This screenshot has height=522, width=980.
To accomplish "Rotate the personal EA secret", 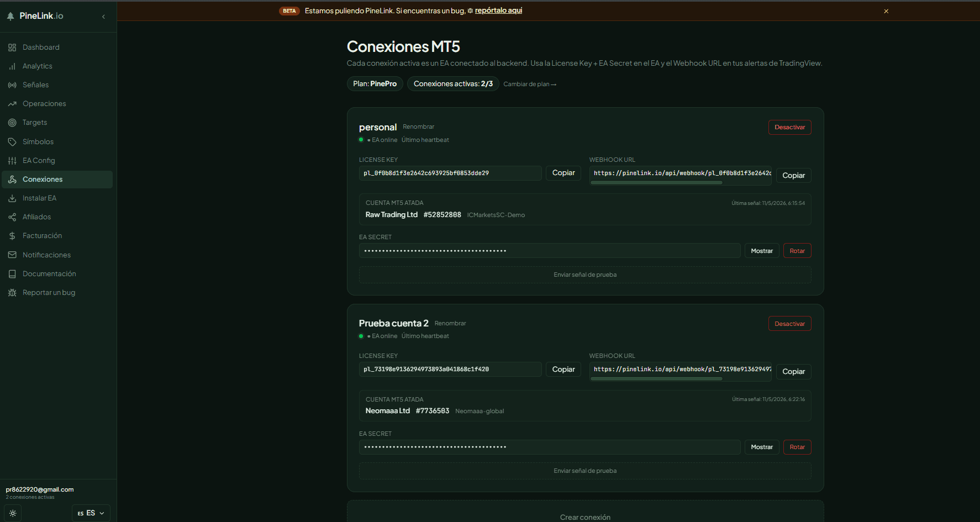I will (x=797, y=251).
